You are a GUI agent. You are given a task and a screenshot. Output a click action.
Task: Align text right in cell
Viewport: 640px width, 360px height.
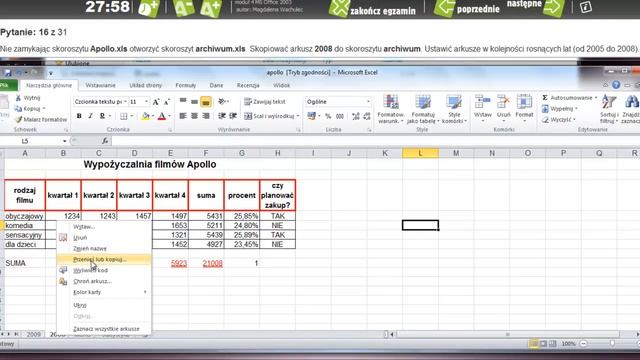pyautogui.click(x=206, y=116)
